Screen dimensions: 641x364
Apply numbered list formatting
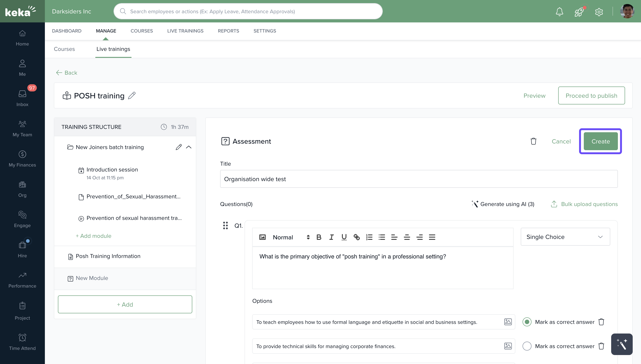(369, 237)
